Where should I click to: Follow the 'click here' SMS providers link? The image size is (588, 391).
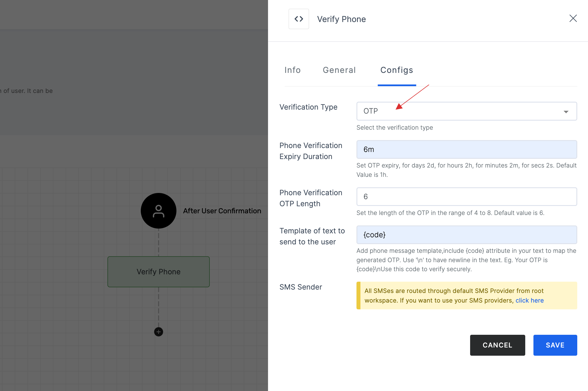(x=529, y=301)
